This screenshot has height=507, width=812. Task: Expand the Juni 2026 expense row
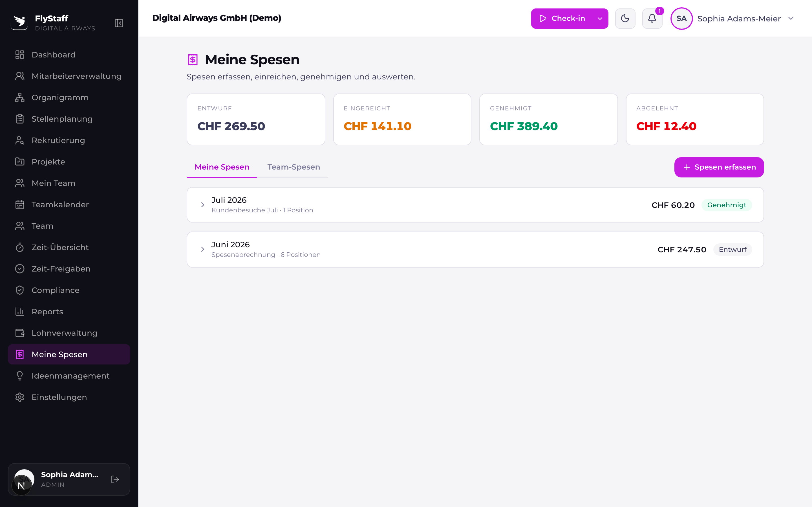475,250
